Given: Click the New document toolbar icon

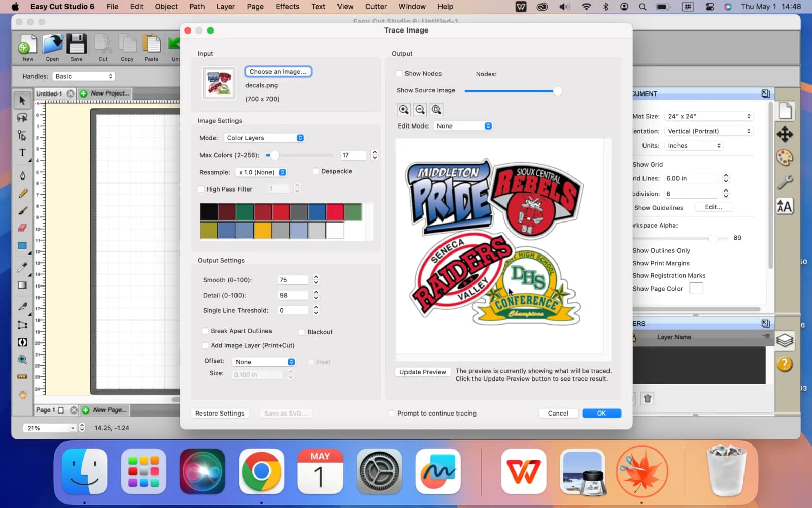Looking at the screenshot, I should coord(28,48).
